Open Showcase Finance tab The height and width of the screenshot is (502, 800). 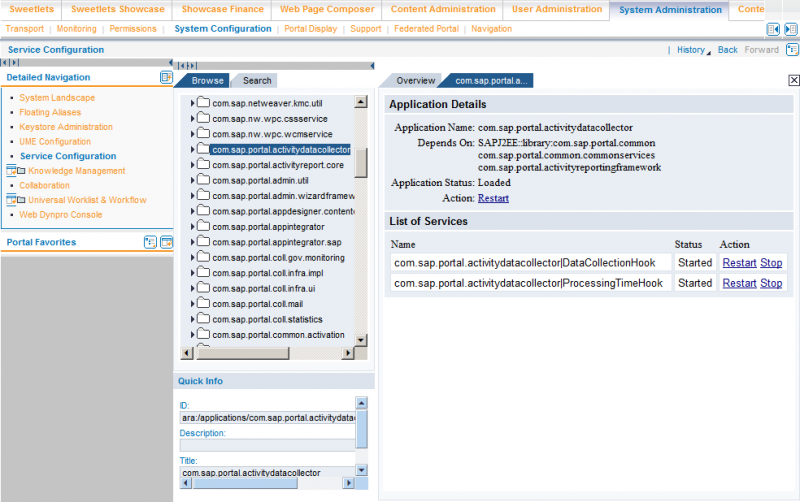click(x=222, y=9)
